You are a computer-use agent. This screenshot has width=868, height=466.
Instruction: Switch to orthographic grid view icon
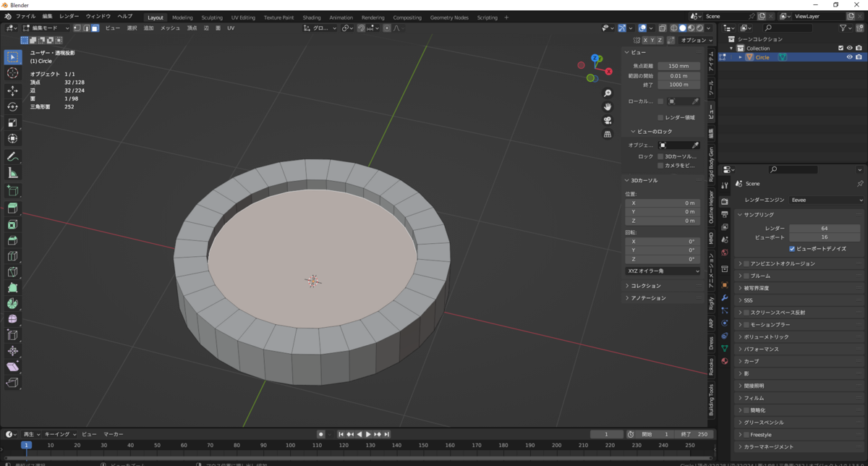(x=608, y=134)
